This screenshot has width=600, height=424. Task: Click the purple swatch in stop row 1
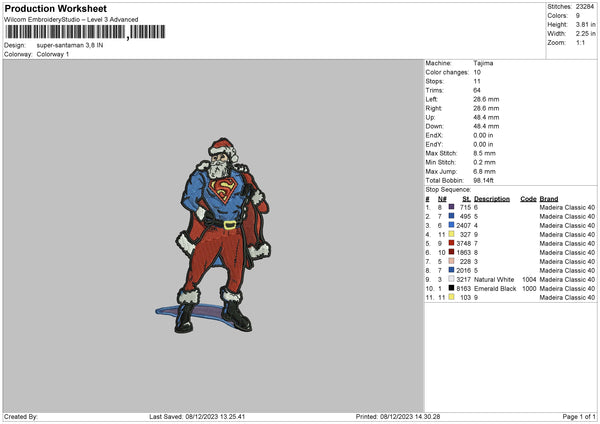[x=451, y=207]
